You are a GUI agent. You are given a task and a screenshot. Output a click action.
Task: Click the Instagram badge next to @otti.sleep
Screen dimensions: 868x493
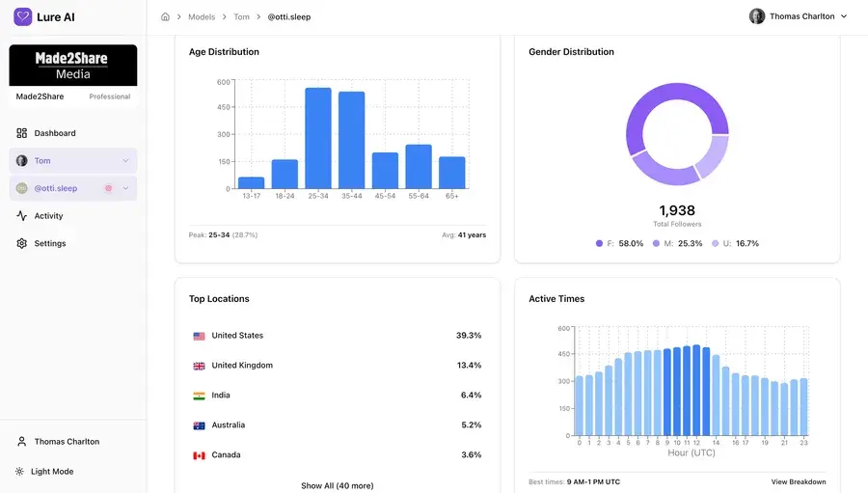108,188
